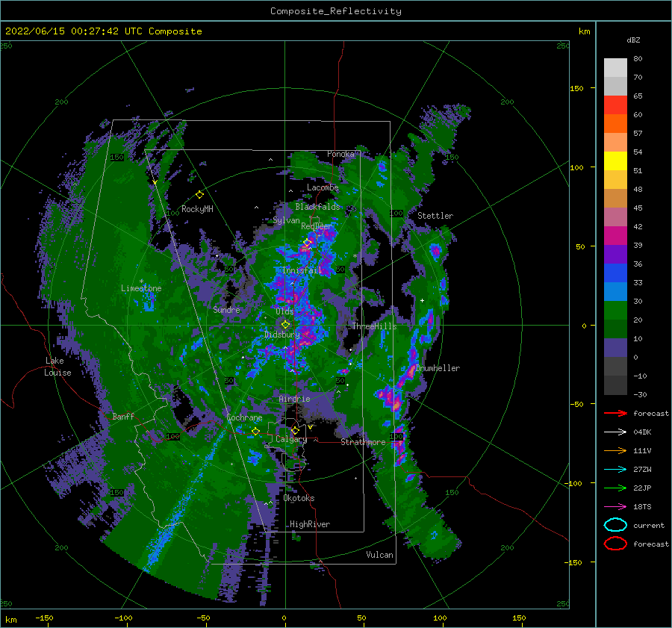Select the bright orange swatch below 60
672x628 pixels.
pyautogui.click(x=615, y=124)
